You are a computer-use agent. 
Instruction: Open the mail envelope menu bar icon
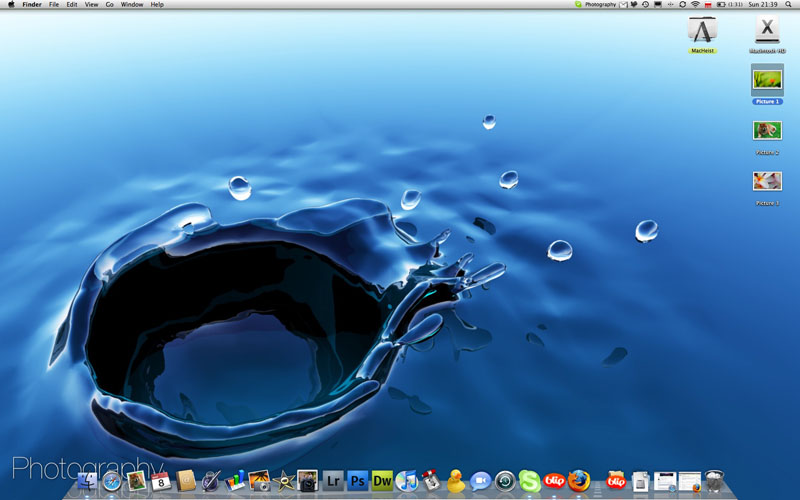point(623,5)
